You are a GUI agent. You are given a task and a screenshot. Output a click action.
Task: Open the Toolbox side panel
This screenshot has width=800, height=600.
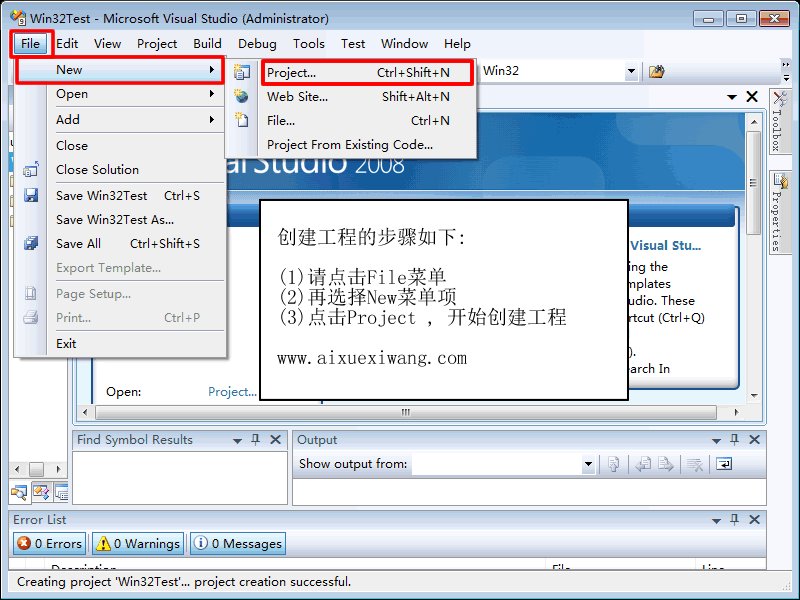(778, 121)
